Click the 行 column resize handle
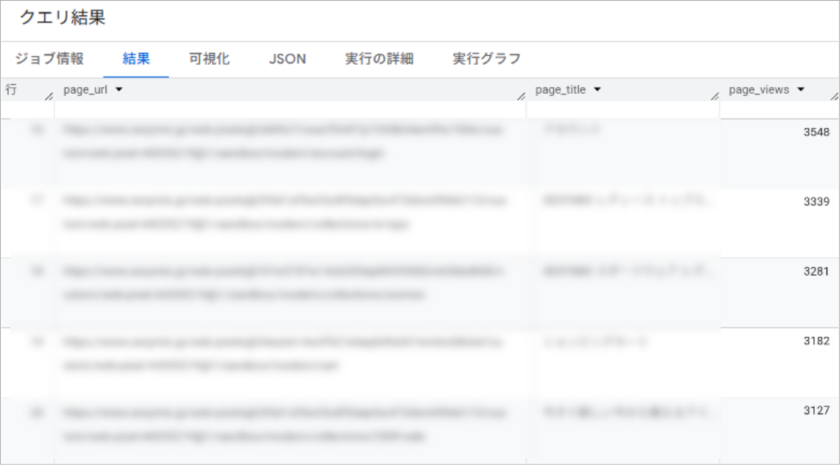Image resolution: width=840 pixels, height=465 pixels. click(48, 96)
